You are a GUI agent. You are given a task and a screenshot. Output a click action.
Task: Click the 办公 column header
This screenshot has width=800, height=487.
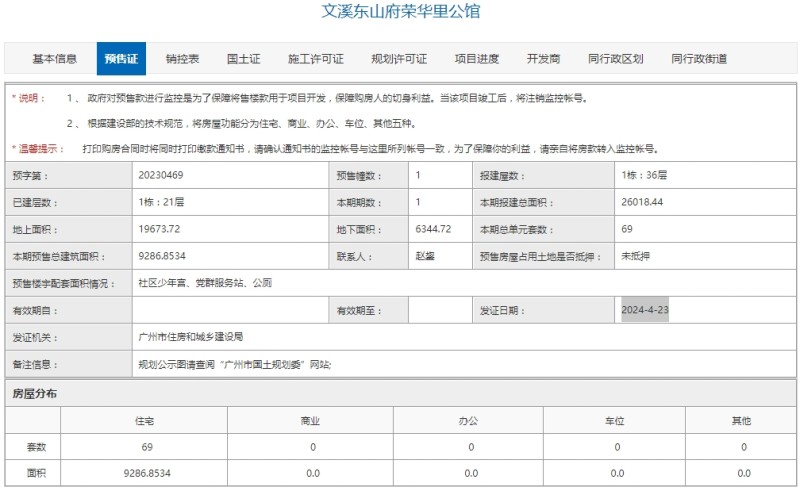coord(468,421)
